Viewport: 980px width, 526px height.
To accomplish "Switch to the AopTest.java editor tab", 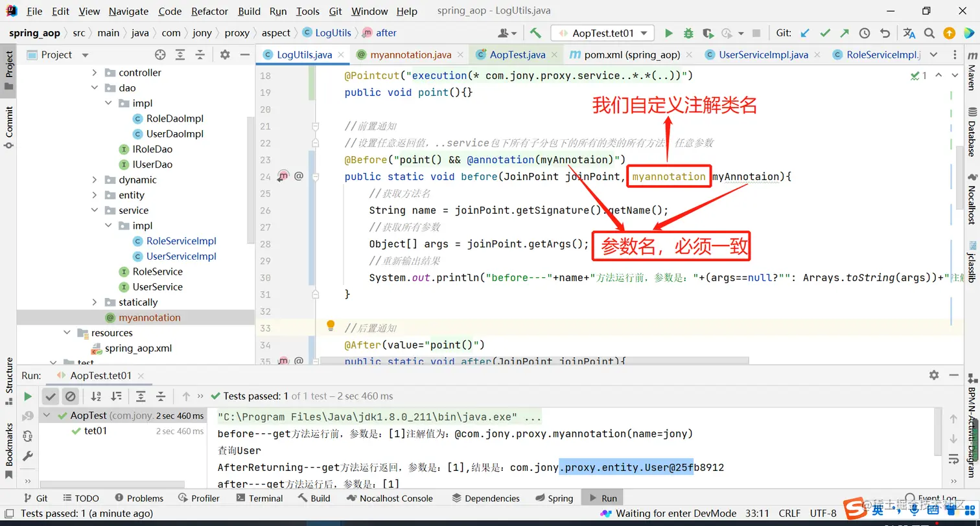I will click(x=517, y=55).
